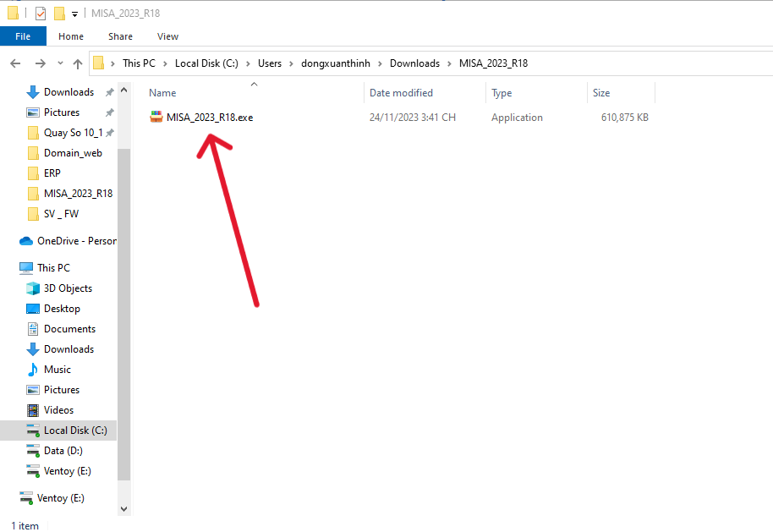This screenshot has width=773, height=532.
Task: Open the File ribbon tab
Action: click(23, 36)
